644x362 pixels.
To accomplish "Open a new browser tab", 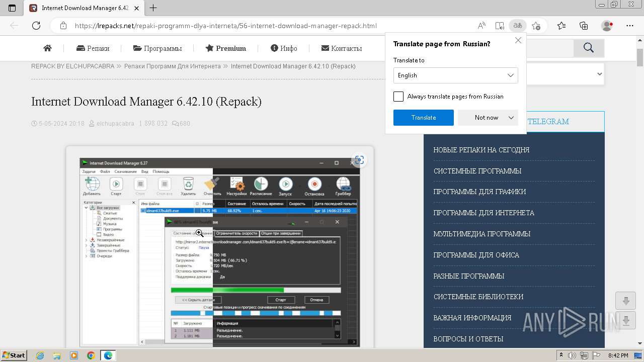I will click(x=153, y=8).
